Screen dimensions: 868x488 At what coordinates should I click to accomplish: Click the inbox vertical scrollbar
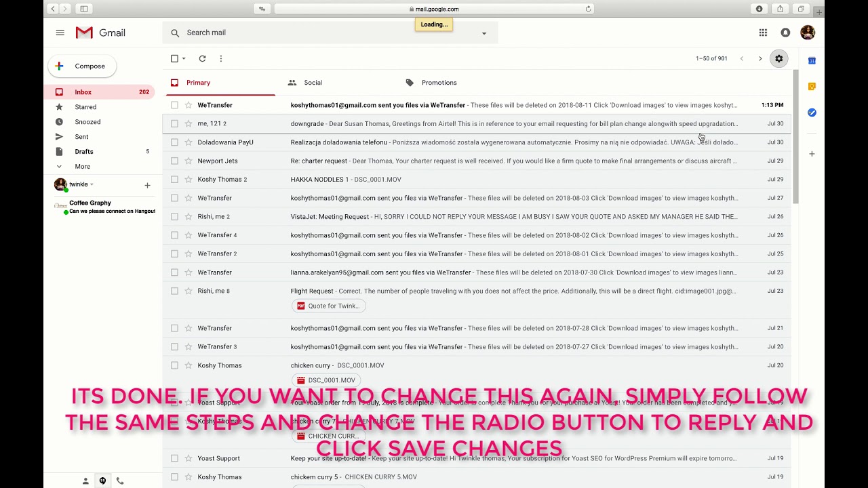point(796,136)
